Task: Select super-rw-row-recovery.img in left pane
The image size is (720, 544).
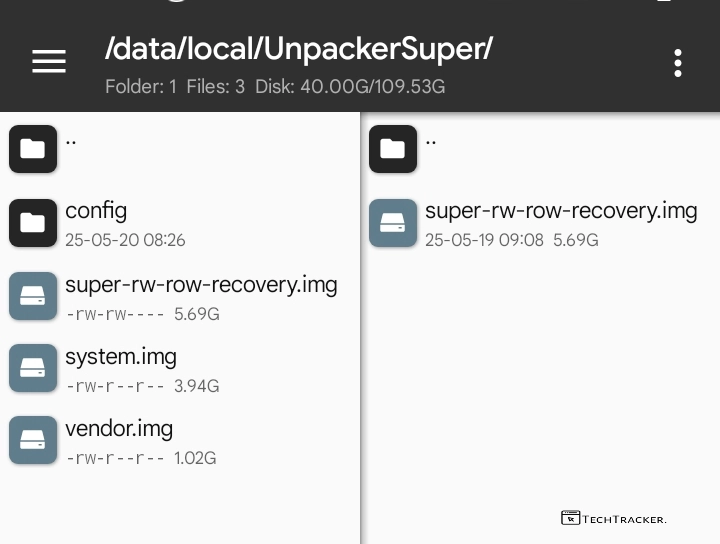Action: 201,285
